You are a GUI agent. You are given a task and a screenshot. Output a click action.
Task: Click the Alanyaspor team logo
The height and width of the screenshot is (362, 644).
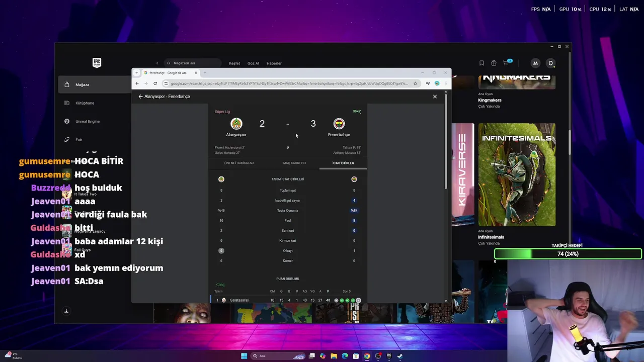point(236,124)
